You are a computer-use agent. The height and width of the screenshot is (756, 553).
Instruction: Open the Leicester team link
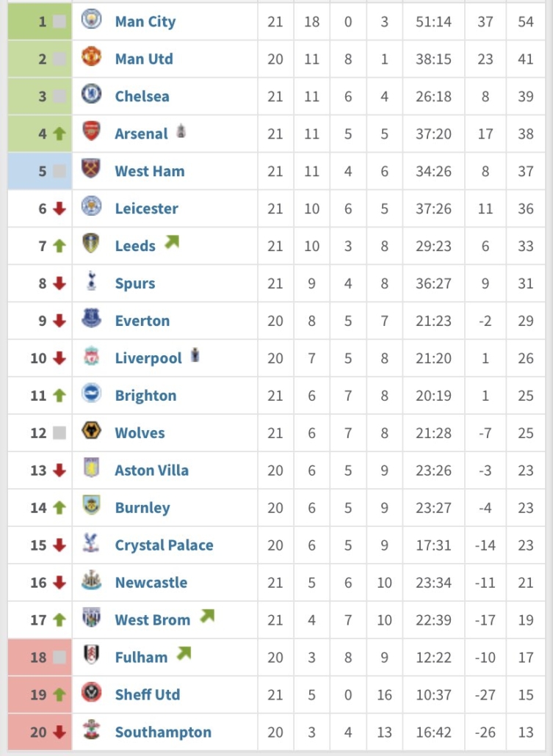coord(146,208)
